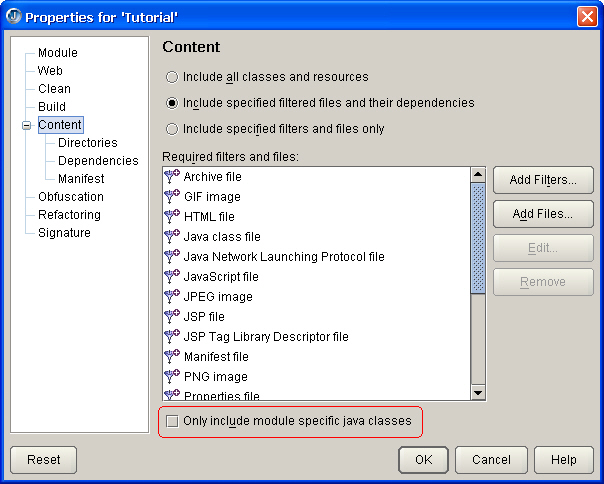
Task: Select the PNG image filter row
Action: [x=316, y=377]
